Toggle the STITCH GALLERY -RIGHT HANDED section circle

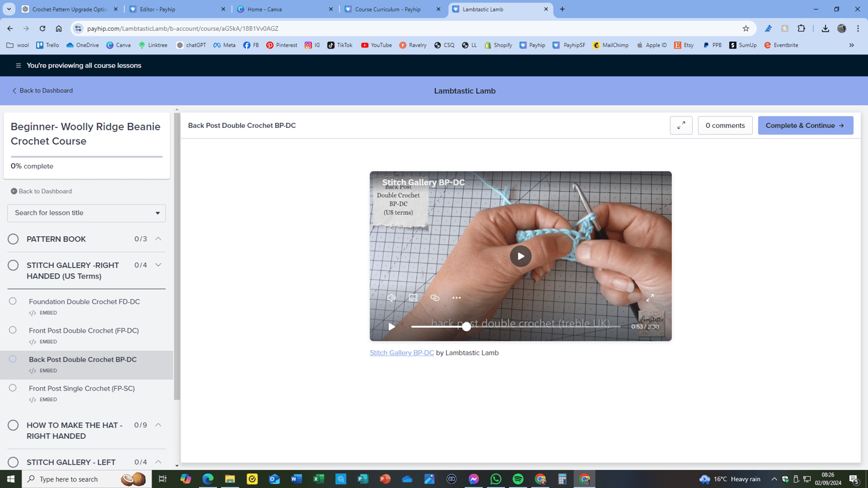pyautogui.click(x=13, y=265)
